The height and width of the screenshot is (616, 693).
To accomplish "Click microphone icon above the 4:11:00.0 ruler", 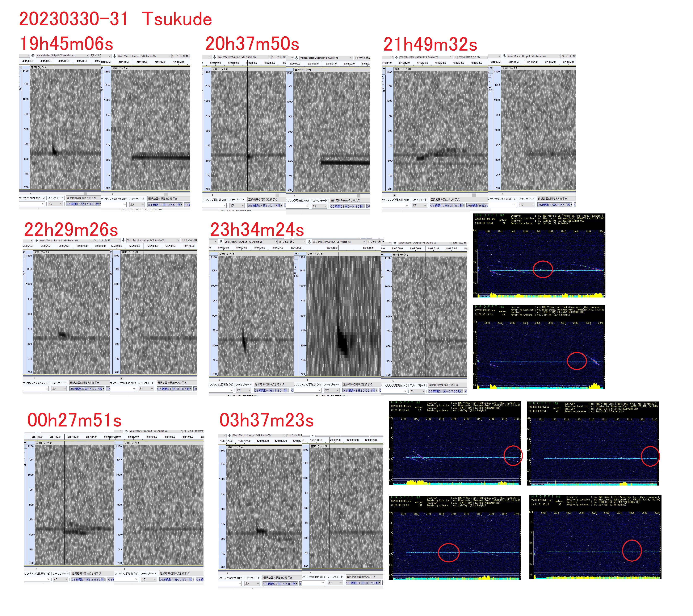I will (x=115, y=56).
